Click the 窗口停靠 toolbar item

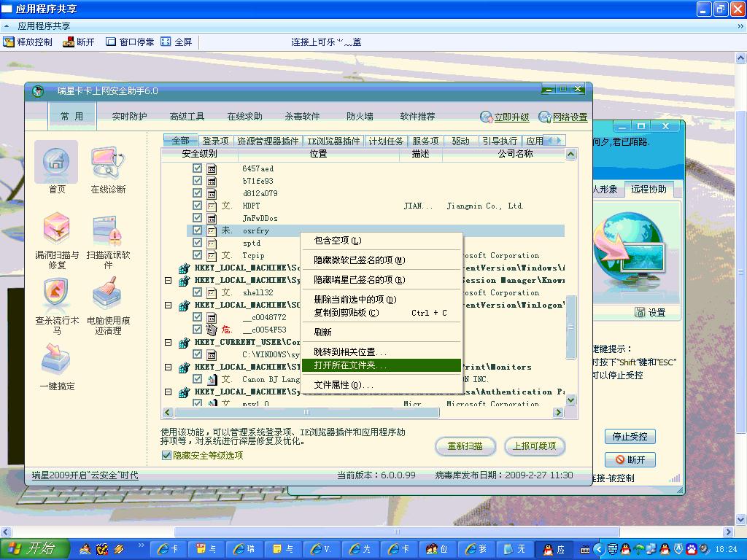[130, 42]
